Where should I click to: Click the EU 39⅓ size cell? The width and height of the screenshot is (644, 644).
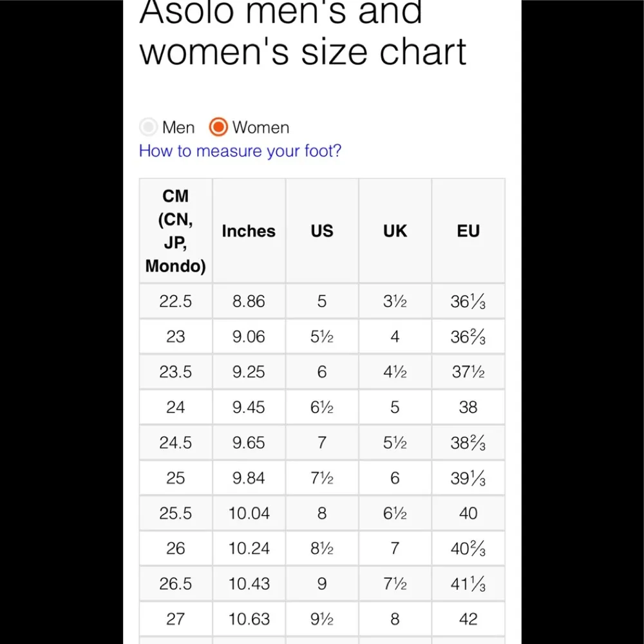pos(468,478)
